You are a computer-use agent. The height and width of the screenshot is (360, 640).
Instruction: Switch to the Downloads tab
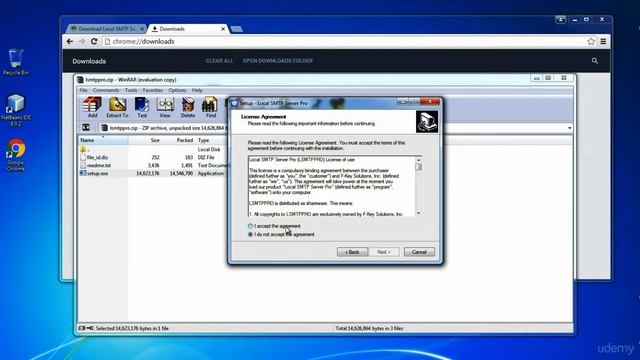coord(188,29)
